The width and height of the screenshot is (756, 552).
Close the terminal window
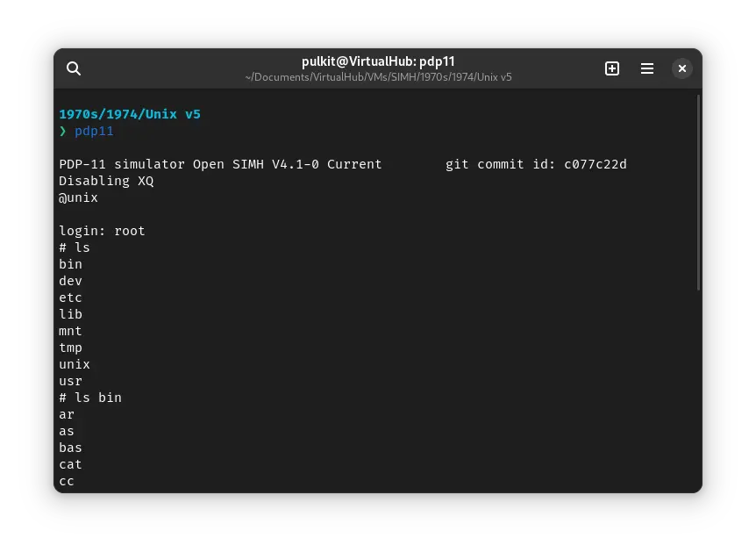[682, 68]
